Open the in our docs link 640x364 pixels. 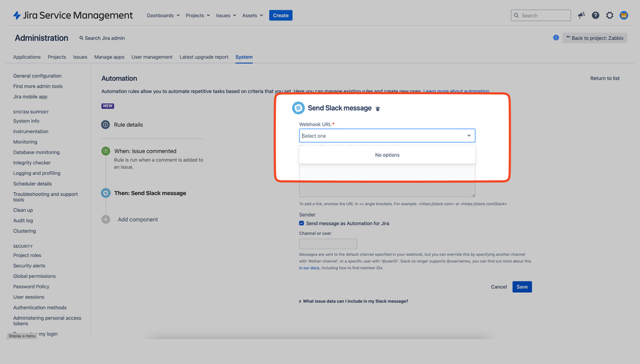point(309,268)
